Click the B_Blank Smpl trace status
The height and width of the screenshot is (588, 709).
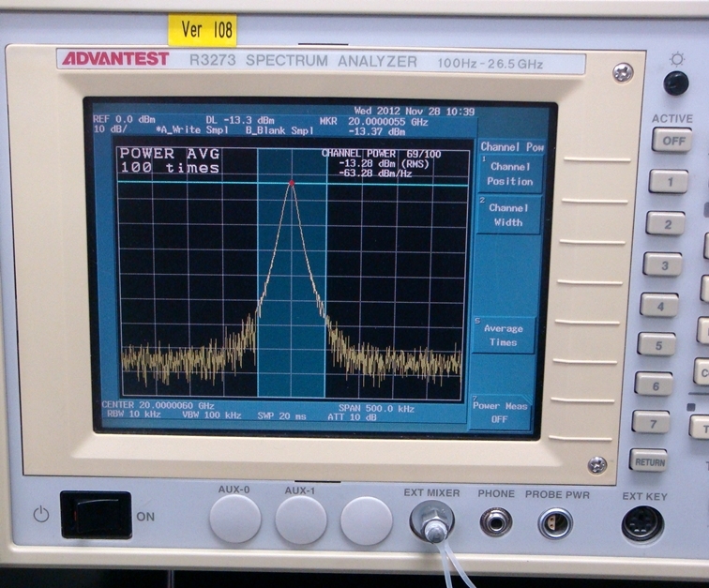[279, 130]
